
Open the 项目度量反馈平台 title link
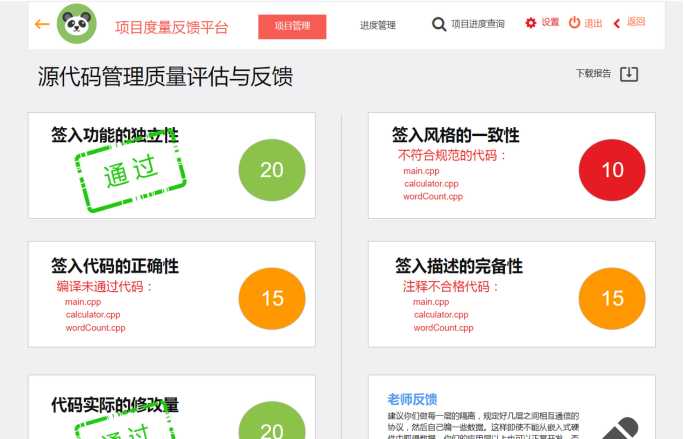click(171, 27)
